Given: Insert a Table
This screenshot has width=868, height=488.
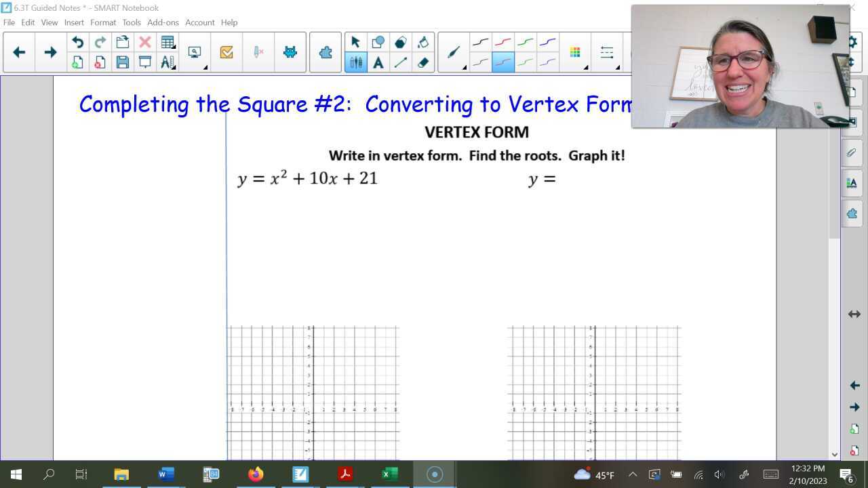Looking at the screenshot, I should point(167,41).
